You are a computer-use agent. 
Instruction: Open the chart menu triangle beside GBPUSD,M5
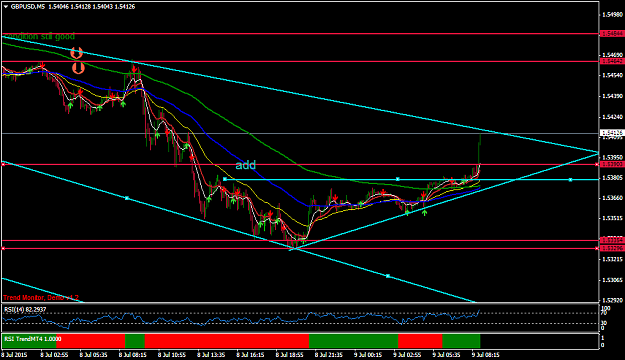tap(6, 7)
